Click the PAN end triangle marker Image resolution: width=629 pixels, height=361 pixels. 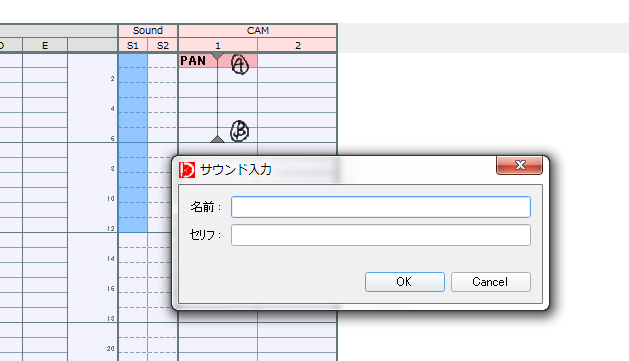(217, 139)
